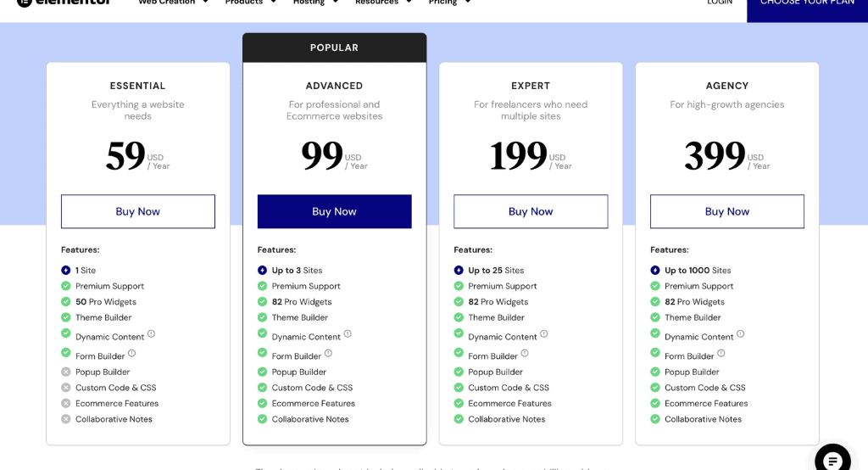Click green check for Advanced 82 Pro Widgets
The height and width of the screenshot is (470, 868).
pos(263,301)
